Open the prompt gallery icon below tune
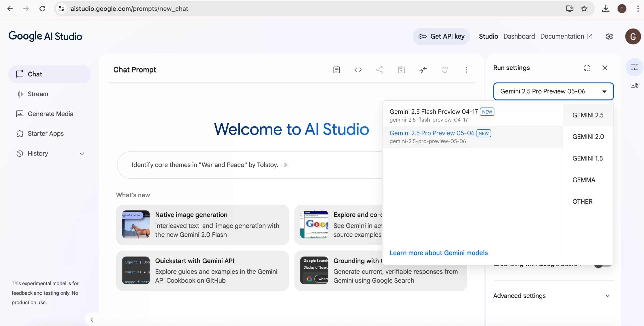The height and width of the screenshot is (326, 644). tap(634, 85)
